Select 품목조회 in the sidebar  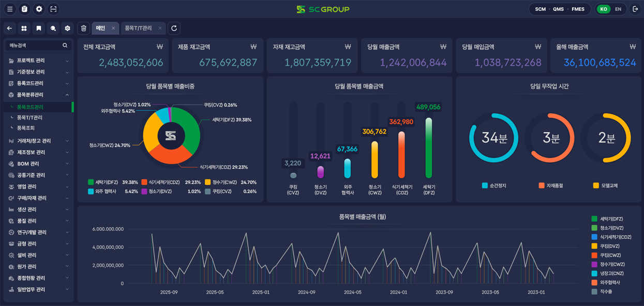pos(26,128)
